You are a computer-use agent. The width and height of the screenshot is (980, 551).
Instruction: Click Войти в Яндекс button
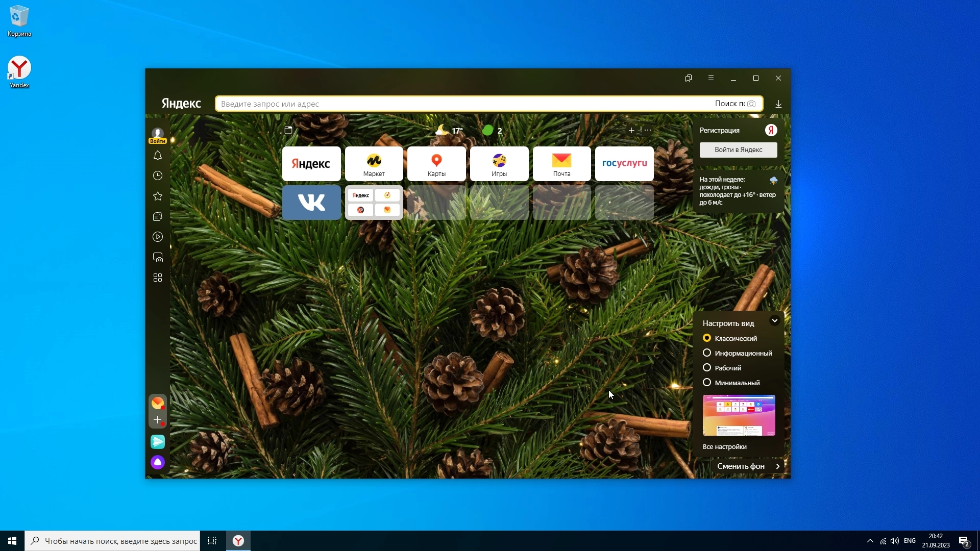click(x=738, y=150)
